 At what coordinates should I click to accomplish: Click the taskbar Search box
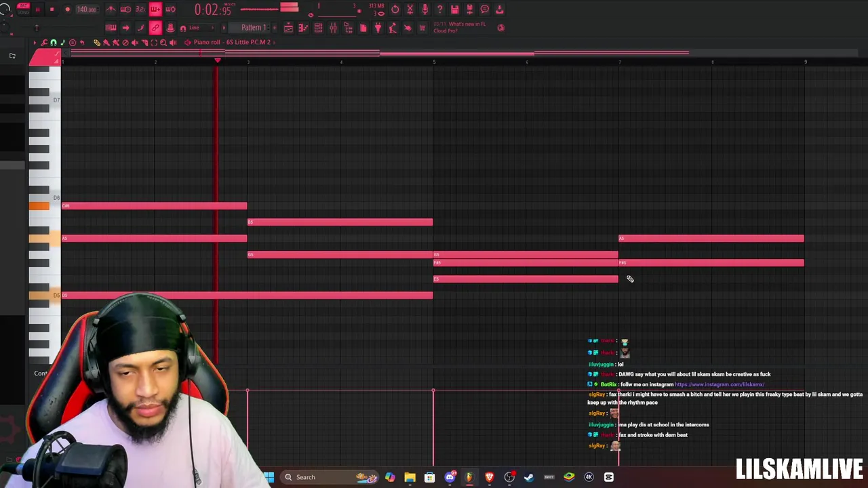tap(331, 477)
